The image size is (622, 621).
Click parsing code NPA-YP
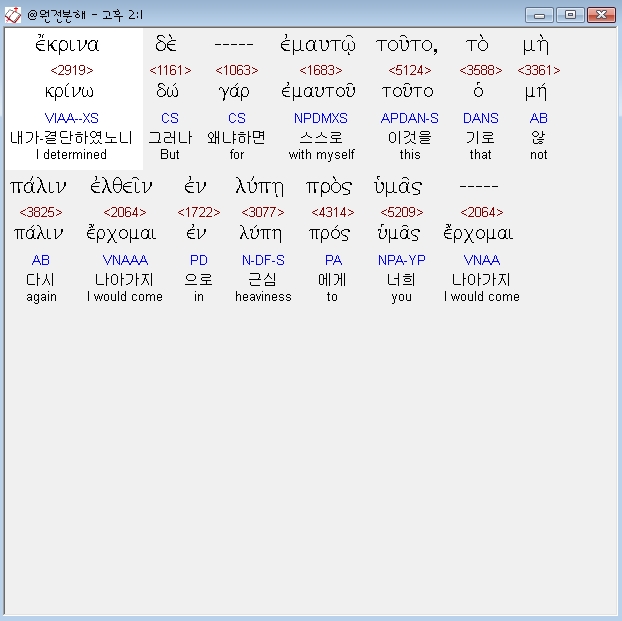click(x=401, y=260)
